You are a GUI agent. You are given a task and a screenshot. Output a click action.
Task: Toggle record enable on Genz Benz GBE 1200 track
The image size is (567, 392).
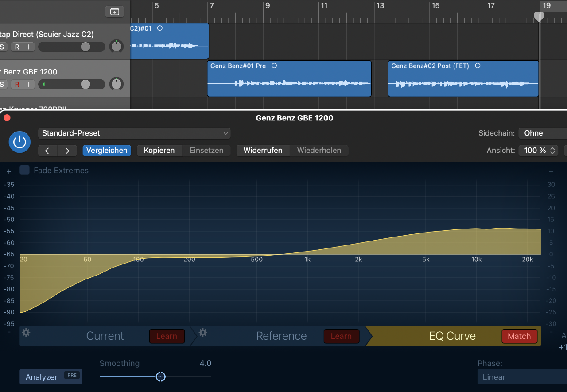[17, 84]
